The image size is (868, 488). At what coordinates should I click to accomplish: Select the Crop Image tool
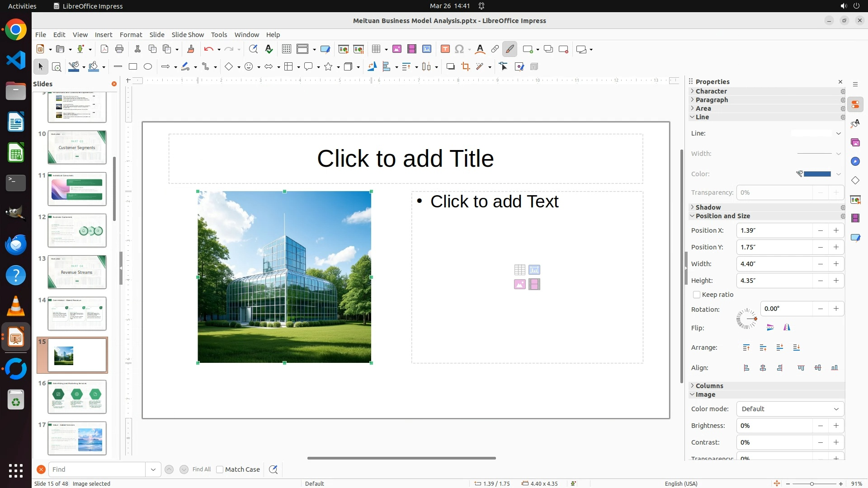tap(465, 67)
